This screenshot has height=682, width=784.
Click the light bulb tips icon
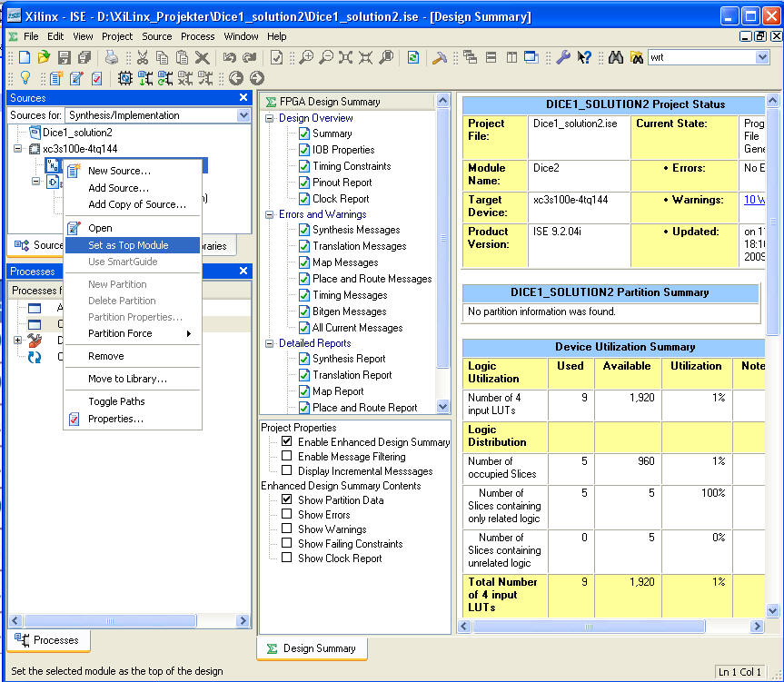[x=25, y=78]
